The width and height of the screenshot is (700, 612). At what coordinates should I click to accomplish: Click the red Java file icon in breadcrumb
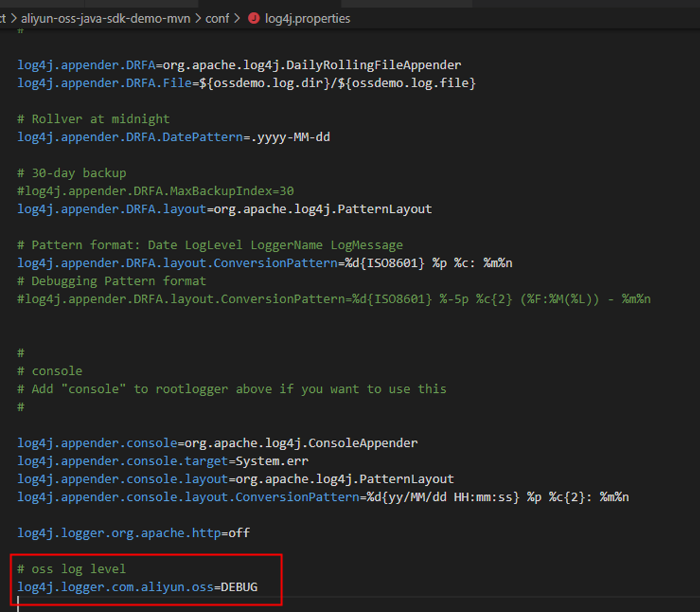[x=253, y=18]
